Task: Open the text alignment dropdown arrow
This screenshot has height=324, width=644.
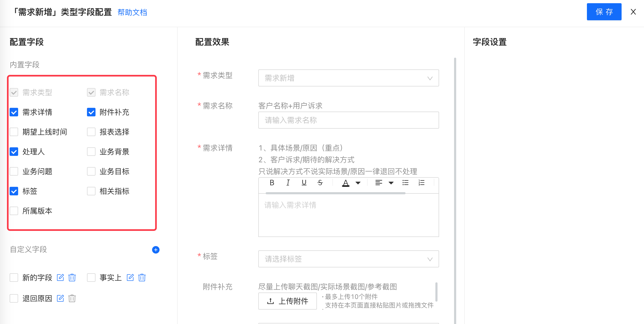Action: tap(391, 183)
